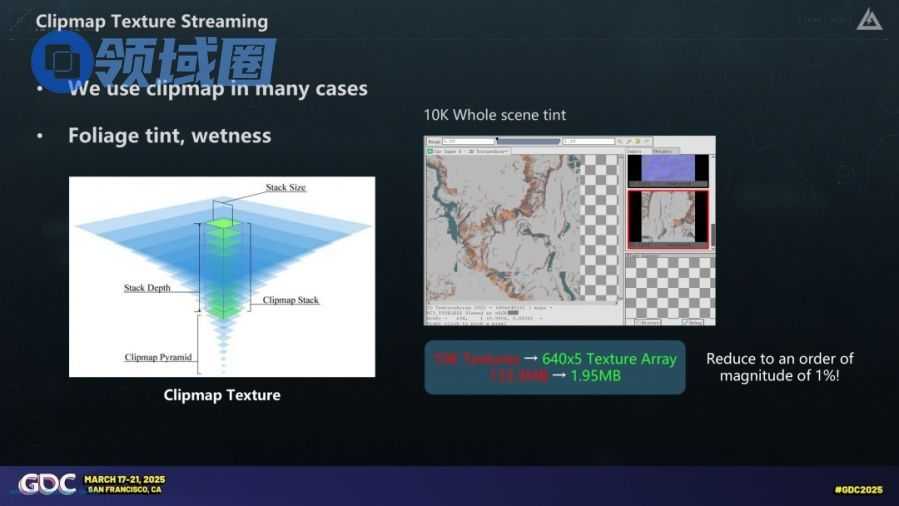Viewport: 899px width, 506px height.
Task: Select the checkerboard thumbnail at bottom of panel
Action: (x=667, y=285)
